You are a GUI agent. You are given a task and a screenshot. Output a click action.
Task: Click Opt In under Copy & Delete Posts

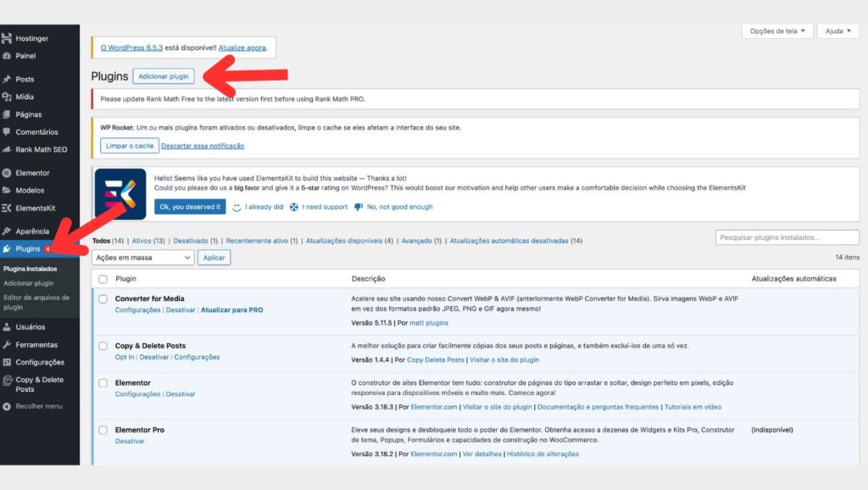click(125, 357)
